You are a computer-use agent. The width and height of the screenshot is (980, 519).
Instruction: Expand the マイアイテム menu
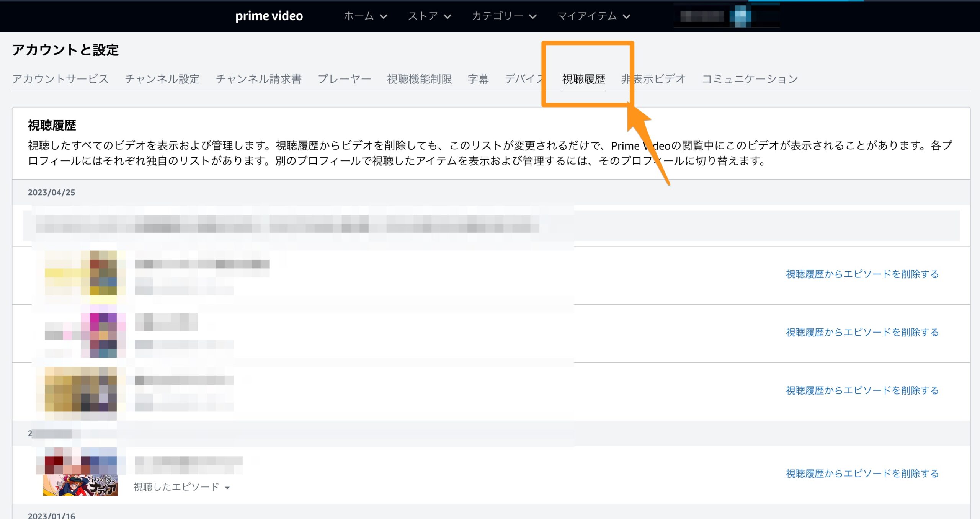tap(593, 16)
